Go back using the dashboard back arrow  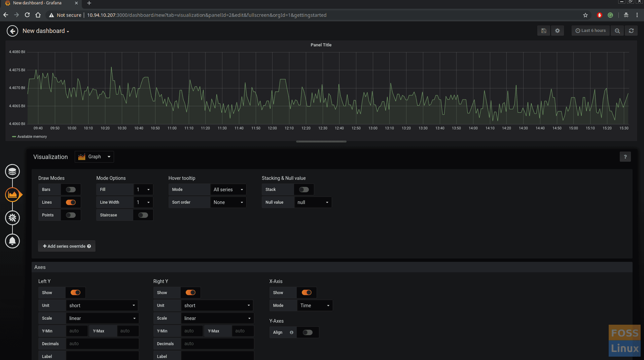click(12, 31)
